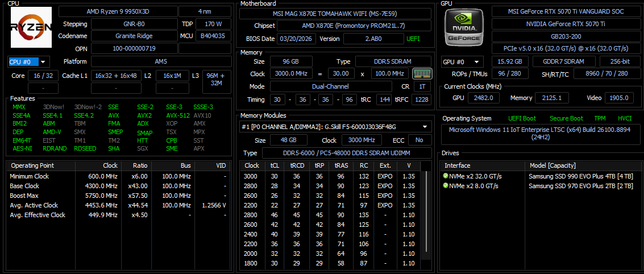Click the memory Clock field 3000.0 MHz
The width and height of the screenshot is (644, 274).
(x=291, y=74)
